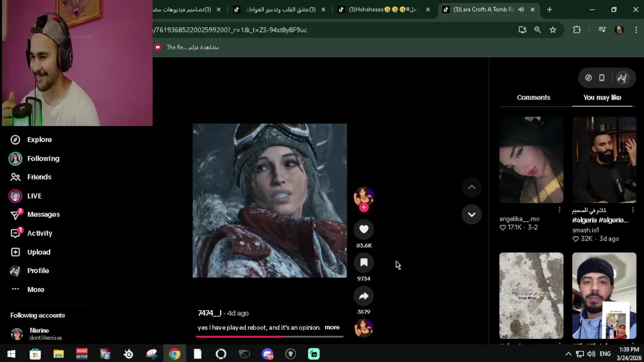
Task: Bookmark the video to favorites
Action: tap(364, 262)
